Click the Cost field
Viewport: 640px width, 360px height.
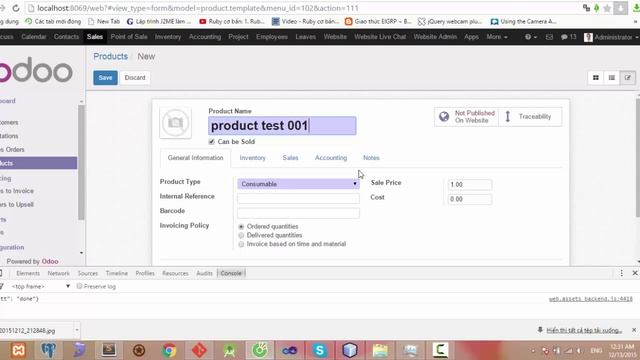click(470, 199)
